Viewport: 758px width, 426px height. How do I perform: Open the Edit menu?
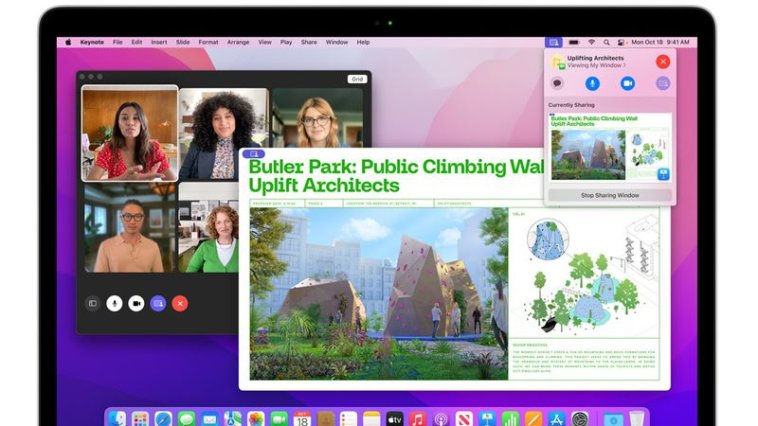click(137, 43)
